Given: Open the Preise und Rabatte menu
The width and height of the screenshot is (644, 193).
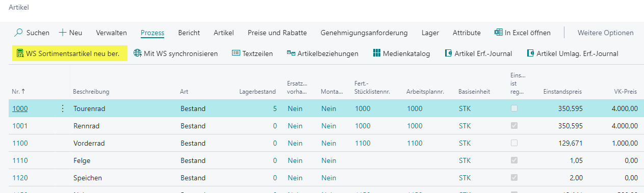Looking at the screenshot, I should pyautogui.click(x=277, y=33).
